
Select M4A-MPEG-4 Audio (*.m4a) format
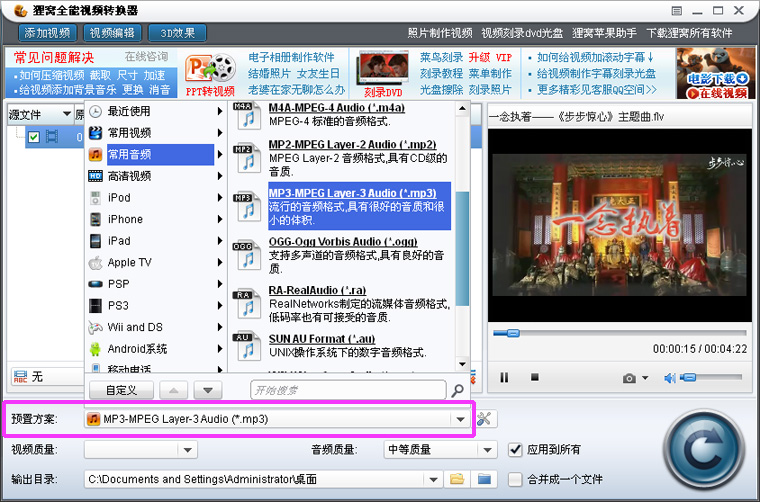point(337,108)
